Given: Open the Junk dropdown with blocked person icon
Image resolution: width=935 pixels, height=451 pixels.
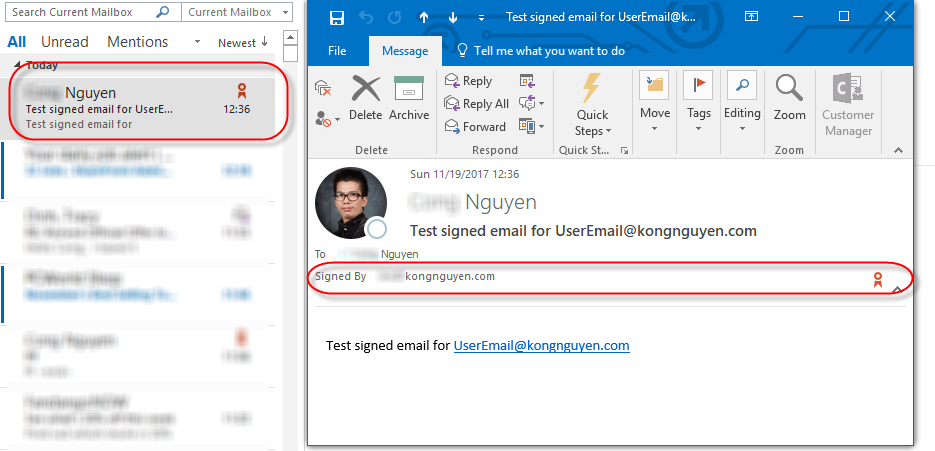Looking at the screenshot, I should pyautogui.click(x=327, y=119).
